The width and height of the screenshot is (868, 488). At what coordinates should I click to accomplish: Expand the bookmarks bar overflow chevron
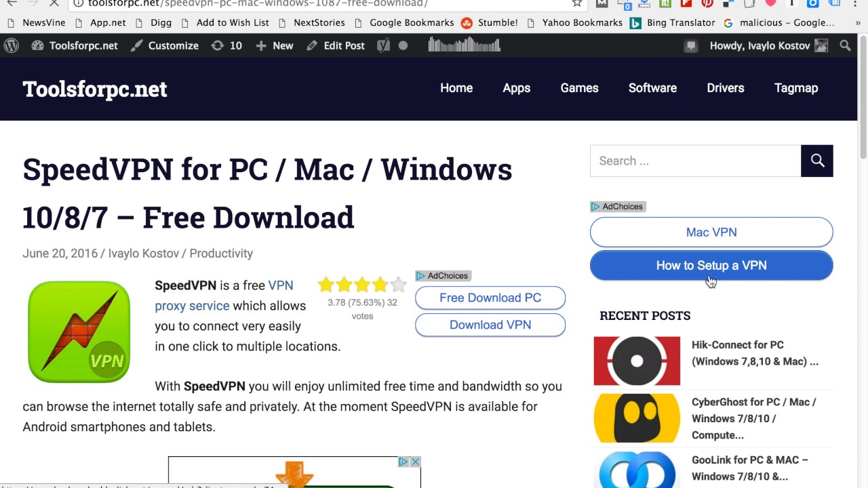point(856,22)
